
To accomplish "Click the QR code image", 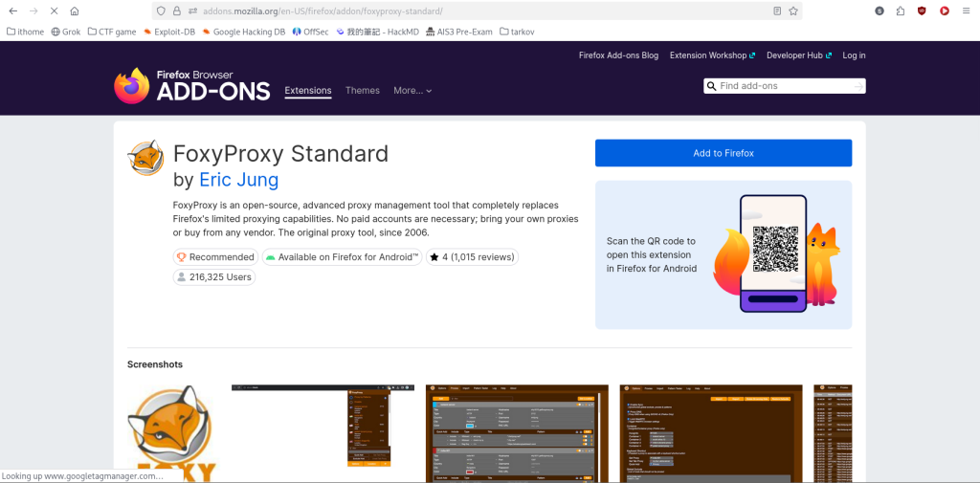I will (775, 249).
